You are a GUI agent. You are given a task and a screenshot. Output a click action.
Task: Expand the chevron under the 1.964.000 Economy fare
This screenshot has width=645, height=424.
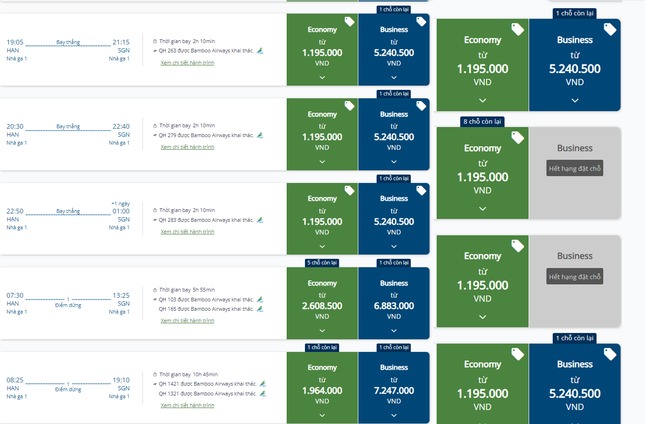[x=322, y=413]
